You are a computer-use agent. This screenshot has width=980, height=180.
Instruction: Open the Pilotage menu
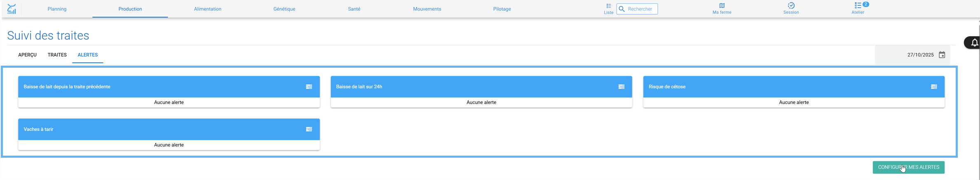[502, 9]
